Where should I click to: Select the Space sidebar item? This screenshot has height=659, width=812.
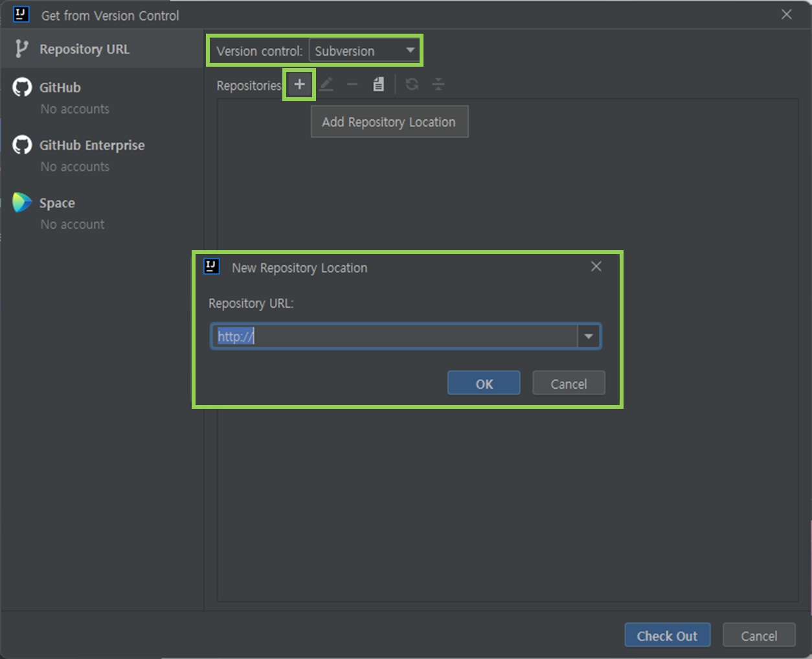pos(102,213)
